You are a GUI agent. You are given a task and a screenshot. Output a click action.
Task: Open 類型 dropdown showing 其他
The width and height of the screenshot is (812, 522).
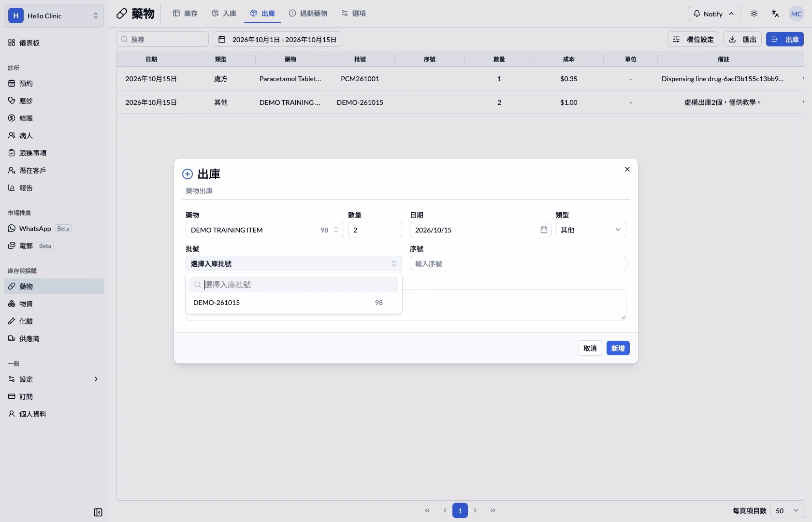(x=591, y=230)
